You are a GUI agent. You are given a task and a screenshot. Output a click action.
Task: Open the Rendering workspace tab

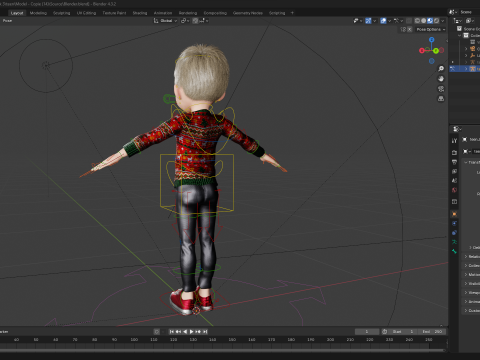(188, 13)
